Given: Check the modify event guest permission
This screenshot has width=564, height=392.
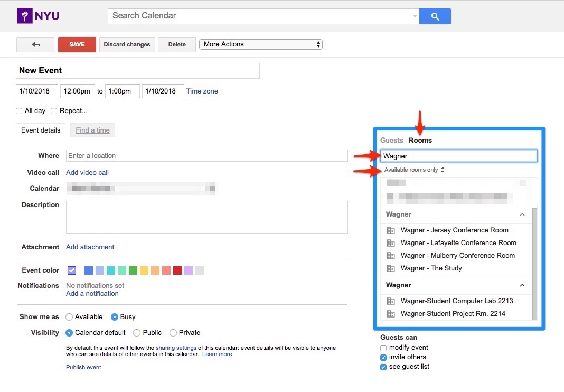Looking at the screenshot, I should point(383,348).
